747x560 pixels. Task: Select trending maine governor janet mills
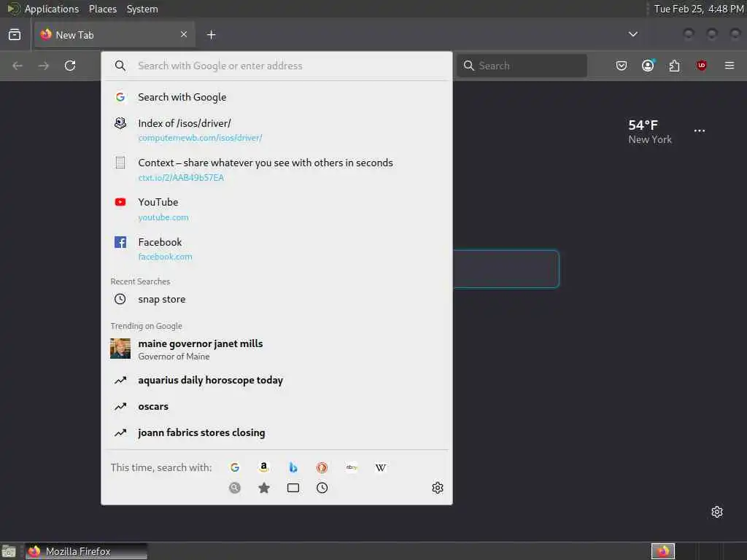[x=276, y=349]
